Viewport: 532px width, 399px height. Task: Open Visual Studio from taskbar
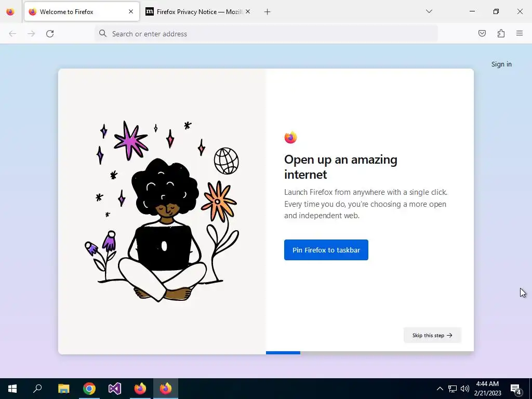pos(115,389)
